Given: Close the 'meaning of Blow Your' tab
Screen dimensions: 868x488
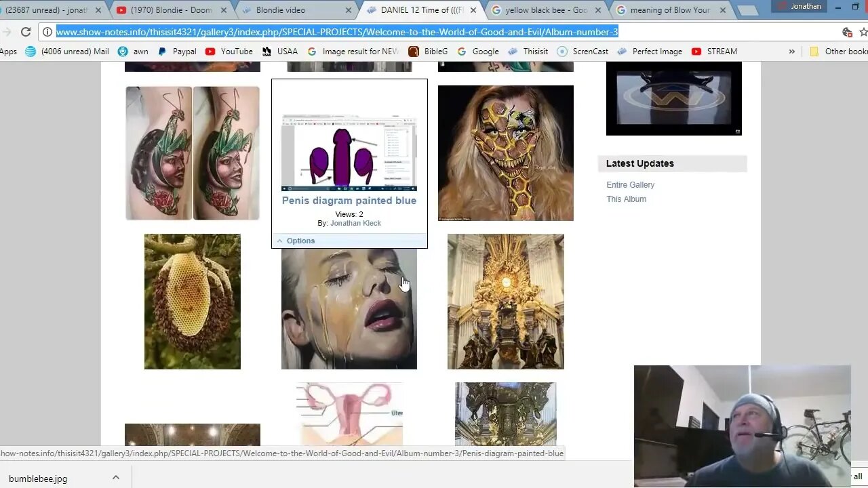Looking at the screenshot, I should coord(722,10).
